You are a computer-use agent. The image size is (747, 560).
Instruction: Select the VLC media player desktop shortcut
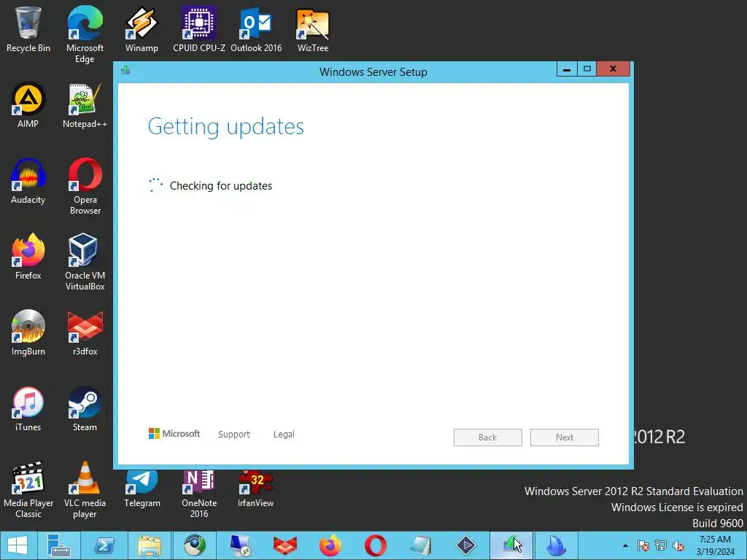(85, 489)
